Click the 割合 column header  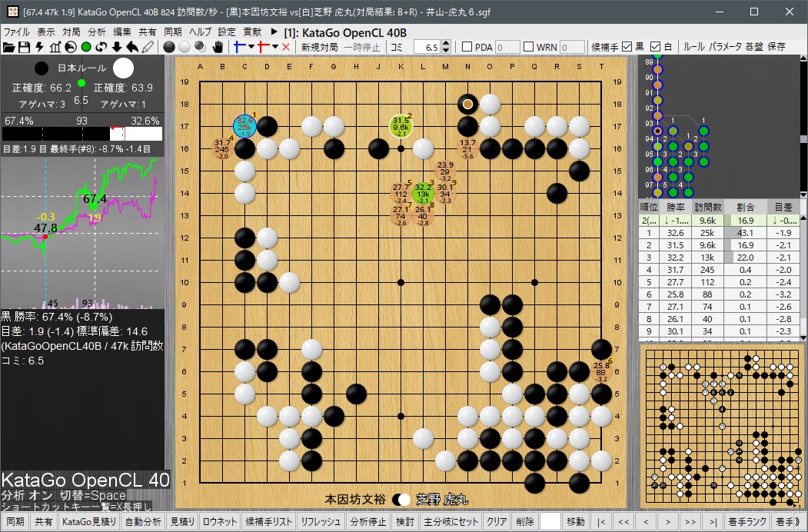pos(746,208)
